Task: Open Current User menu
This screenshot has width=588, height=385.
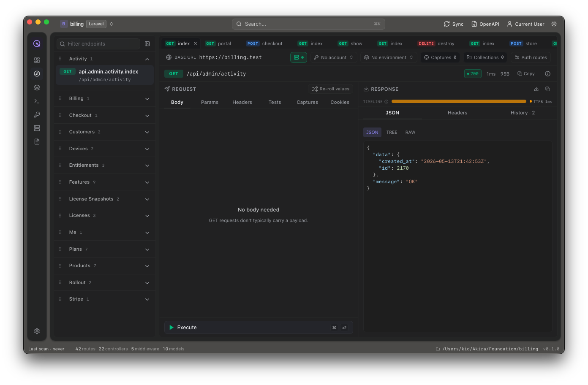Action: tap(525, 24)
